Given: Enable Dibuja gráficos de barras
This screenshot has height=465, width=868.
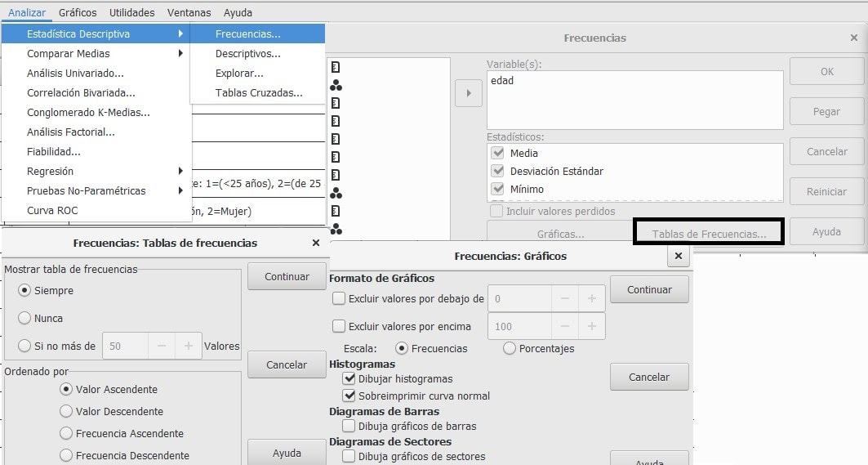Looking at the screenshot, I should pos(349,426).
